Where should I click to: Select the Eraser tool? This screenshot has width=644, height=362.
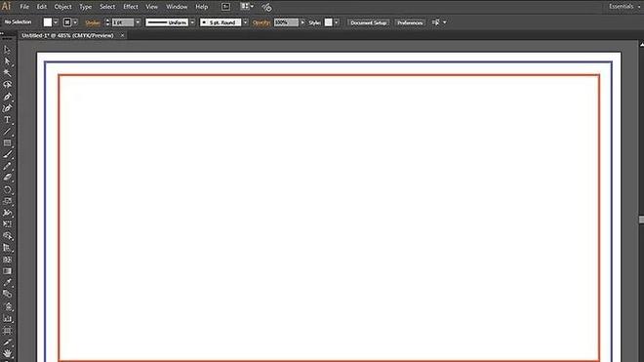(x=7, y=178)
